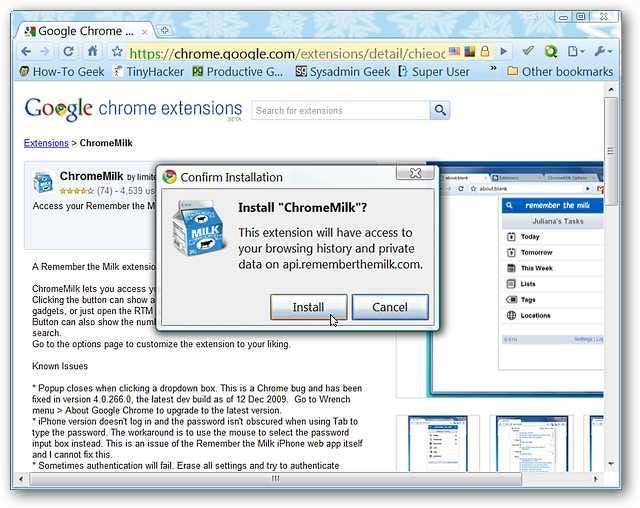Click the green circular extension icon

click(551, 51)
